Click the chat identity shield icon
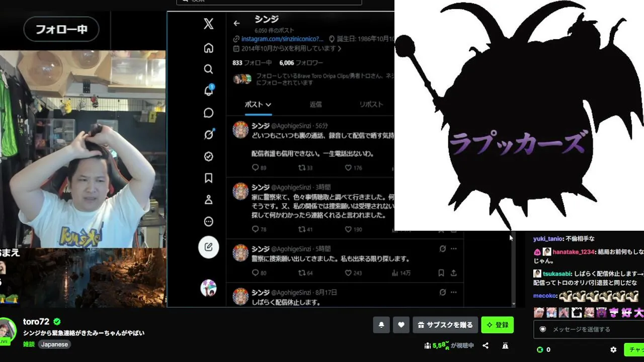 coord(543,329)
